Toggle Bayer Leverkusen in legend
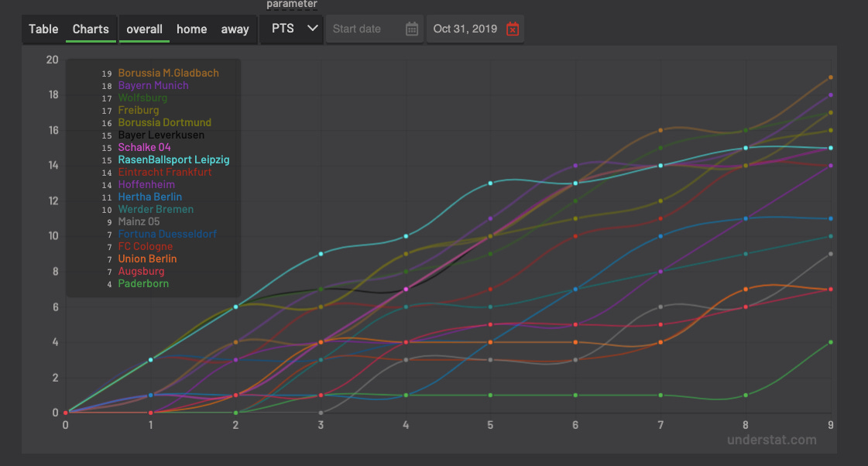Screen dimensions: 868x466 pos(161,135)
